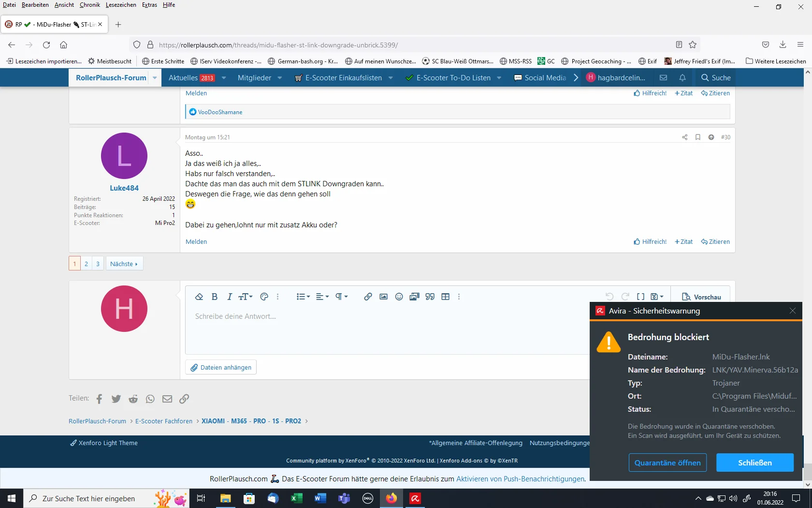
Task: Open the smiley emoji picker
Action: (x=399, y=297)
